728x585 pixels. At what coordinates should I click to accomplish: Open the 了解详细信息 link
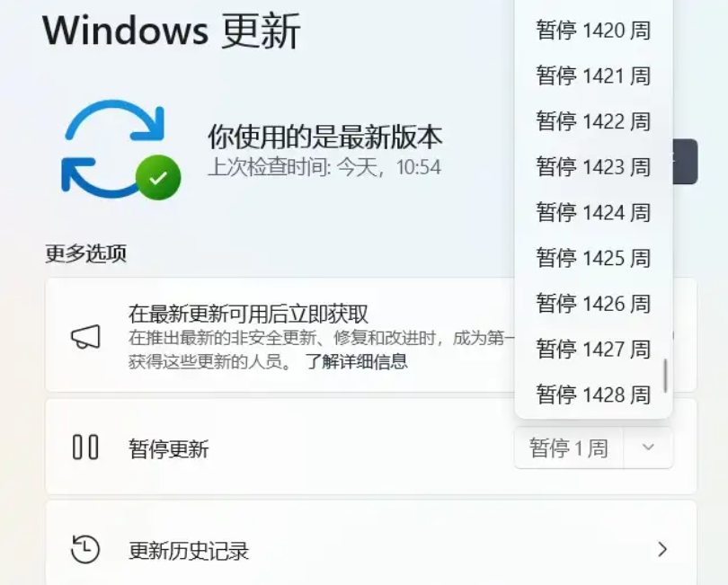tap(356, 361)
